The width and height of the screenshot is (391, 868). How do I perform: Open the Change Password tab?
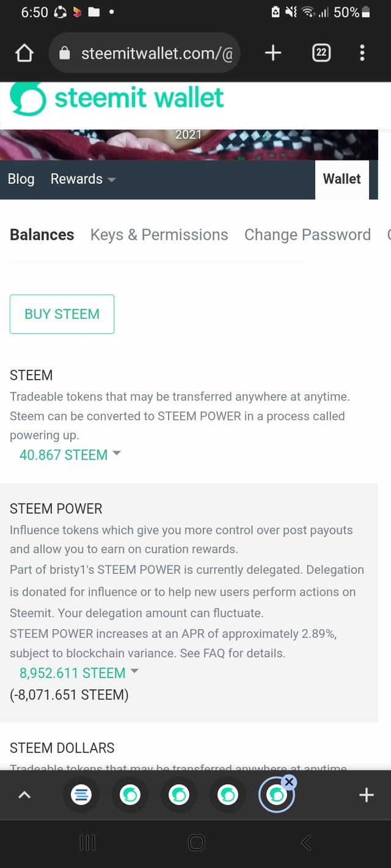pyautogui.click(x=307, y=234)
